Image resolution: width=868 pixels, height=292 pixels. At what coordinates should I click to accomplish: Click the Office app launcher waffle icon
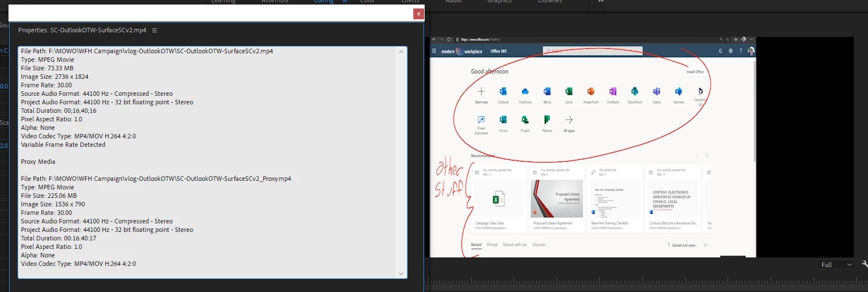[435, 51]
